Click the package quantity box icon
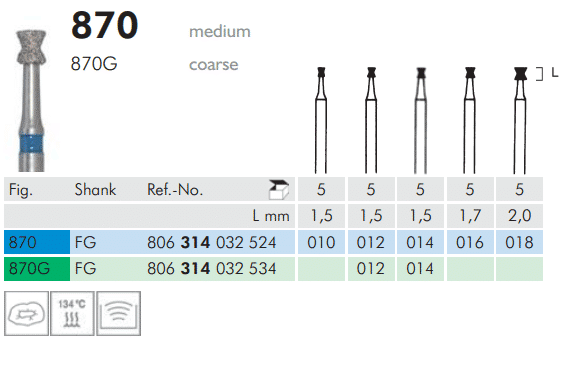Image resolution: width=578 pixels, height=365 pixels. [x=278, y=190]
